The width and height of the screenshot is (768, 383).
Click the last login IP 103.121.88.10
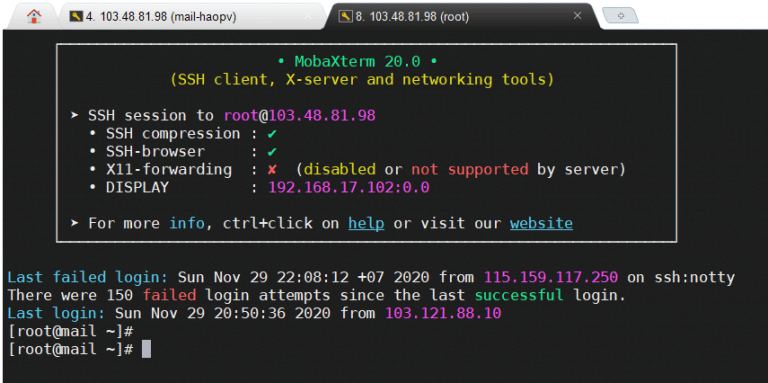coord(443,313)
